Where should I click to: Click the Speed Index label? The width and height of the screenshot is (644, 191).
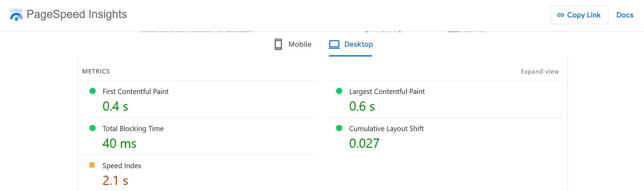point(122,166)
